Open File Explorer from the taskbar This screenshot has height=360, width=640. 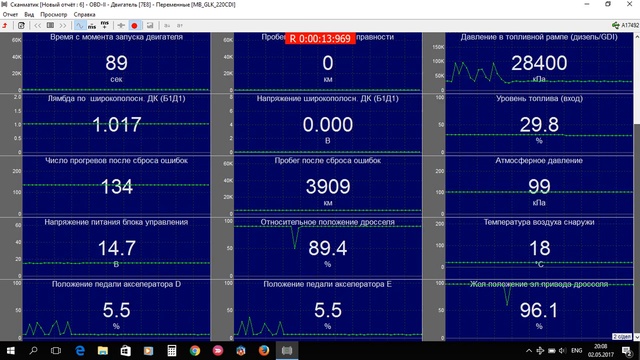pyautogui.click(x=103, y=351)
